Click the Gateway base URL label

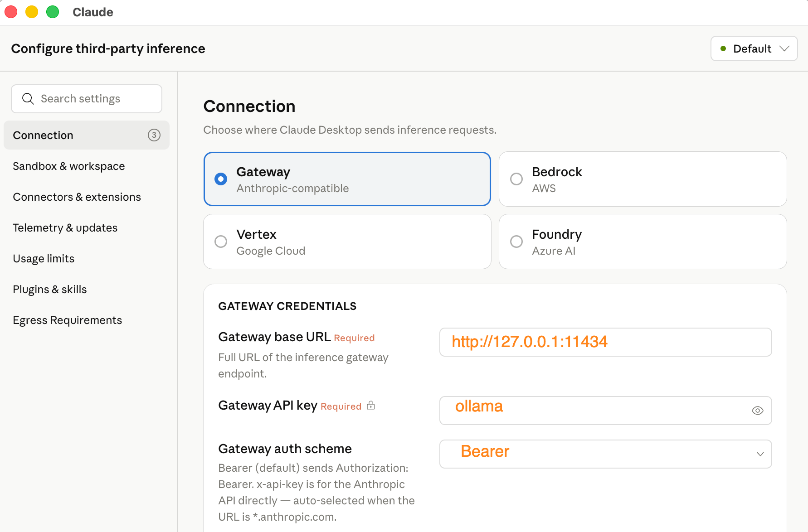pyautogui.click(x=274, y=337)
